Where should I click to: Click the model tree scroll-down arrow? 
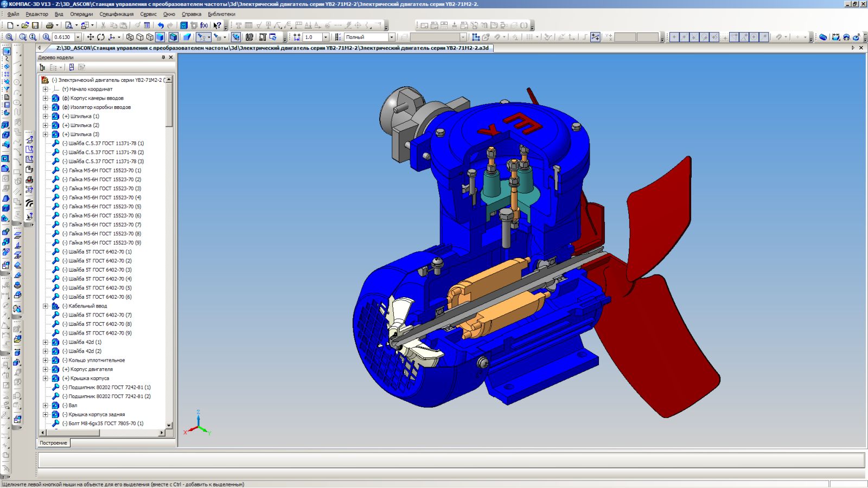pos(169,426)
